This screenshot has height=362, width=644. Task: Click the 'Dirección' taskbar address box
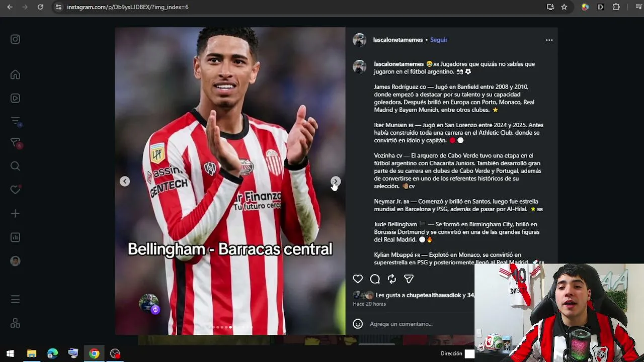point(469,354)
